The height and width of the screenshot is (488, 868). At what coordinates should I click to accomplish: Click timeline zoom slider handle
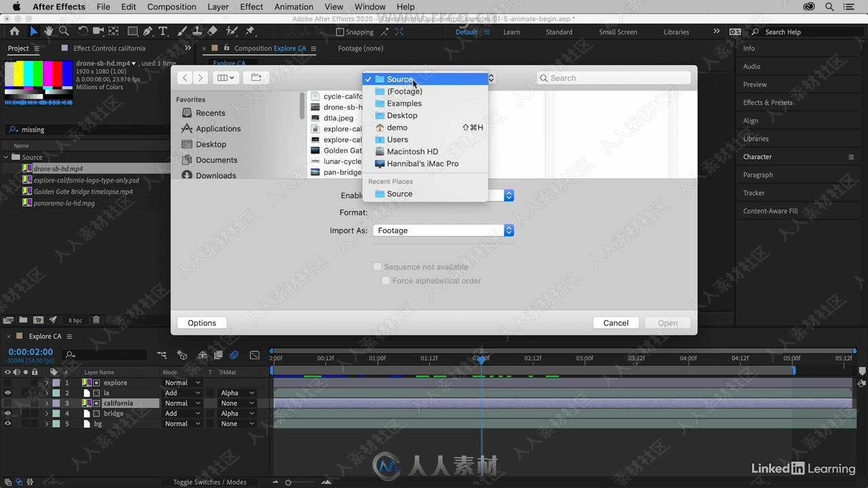pos(288,483)
